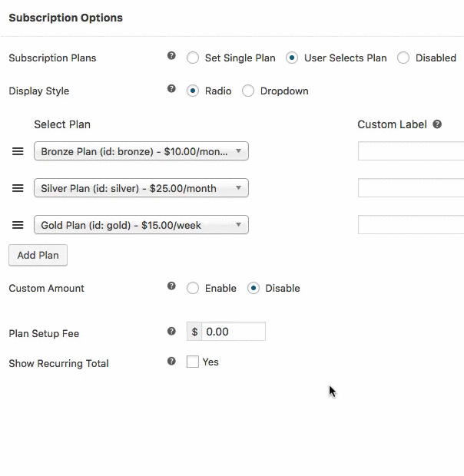Click help icon beside Show Recurring Total

(x=171, y=361)
